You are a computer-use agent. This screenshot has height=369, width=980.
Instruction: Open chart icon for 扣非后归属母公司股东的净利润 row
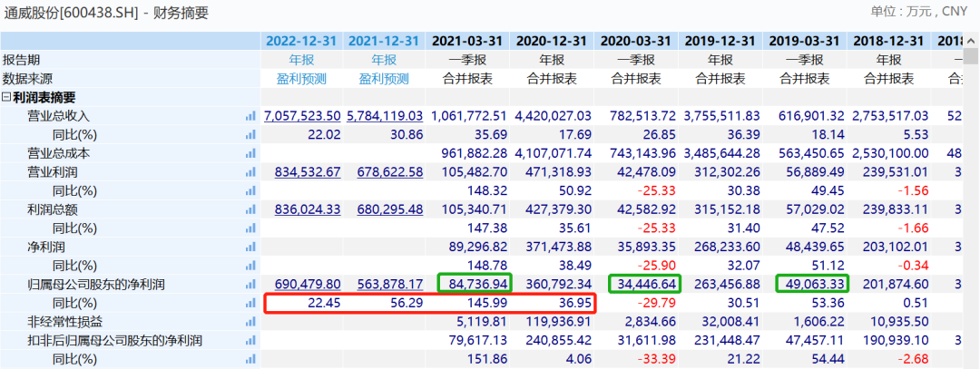(x=250, y=340)
